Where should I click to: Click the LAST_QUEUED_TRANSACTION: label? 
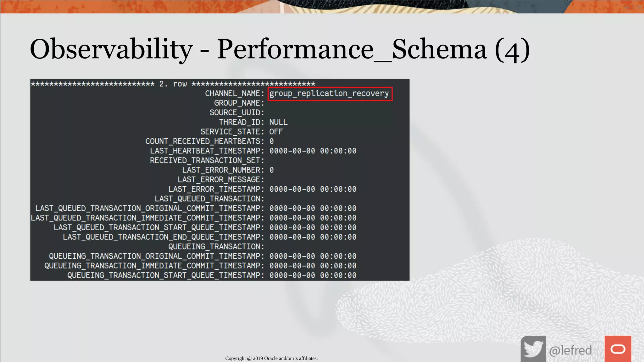coord(209,199)
